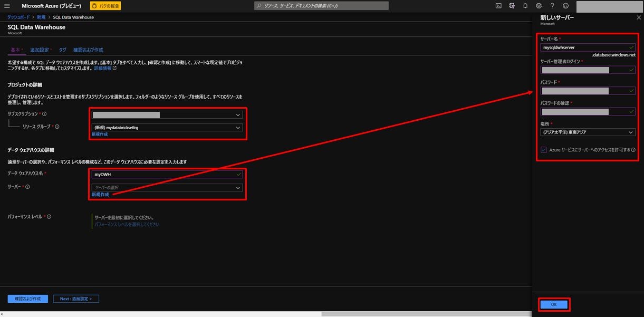Viewport: 644px width, 317px height.
Task: Click the サーバー管理者ログイン field
Action: coord(588,70)
